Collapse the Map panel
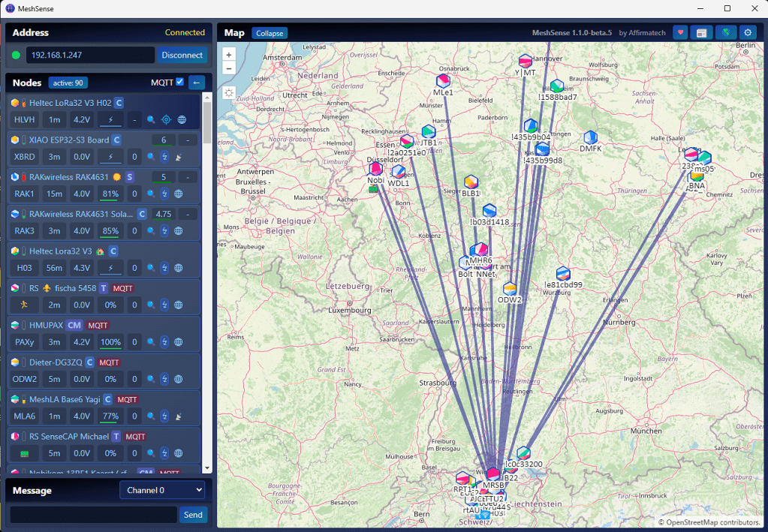Screen dimensions: 768x532 coord(270,33)
